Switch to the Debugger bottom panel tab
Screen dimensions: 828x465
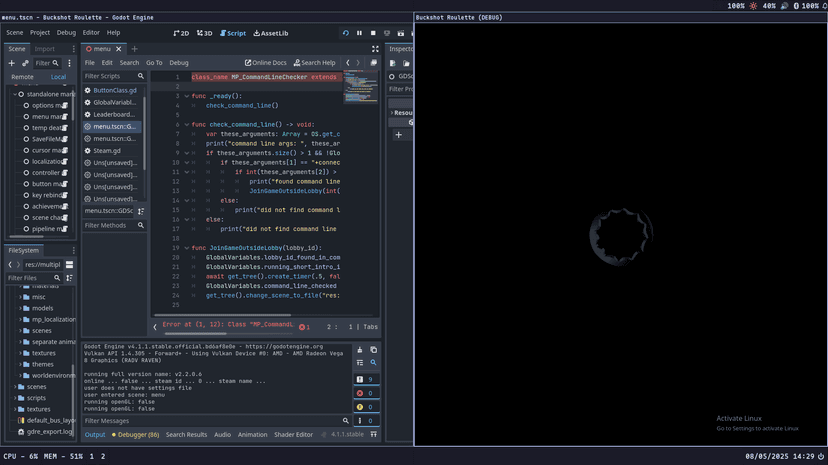pyautogui.click(x=134, y=435)
